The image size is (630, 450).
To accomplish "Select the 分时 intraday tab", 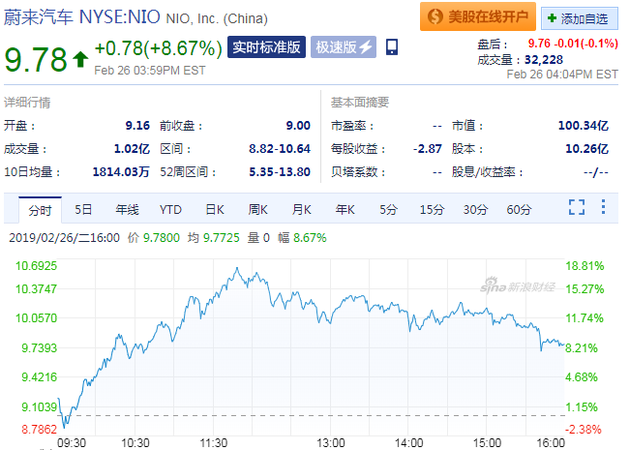I will (40, 209).
